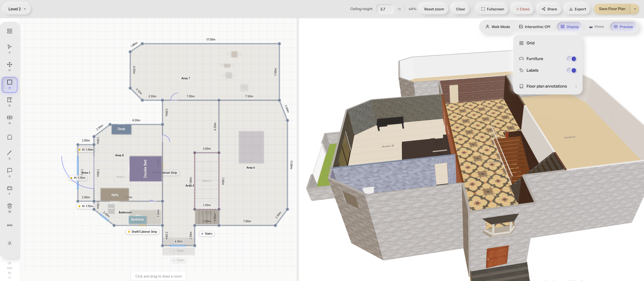Viewport: 644px width, 281px height.
Task: Select the arch opening tool
Action: coord(10,137)
